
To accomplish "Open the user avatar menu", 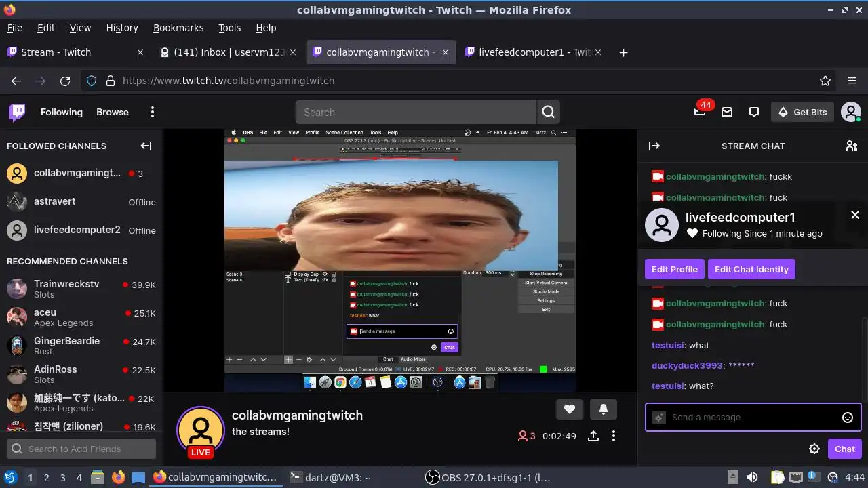I will (x=851, y=112).
